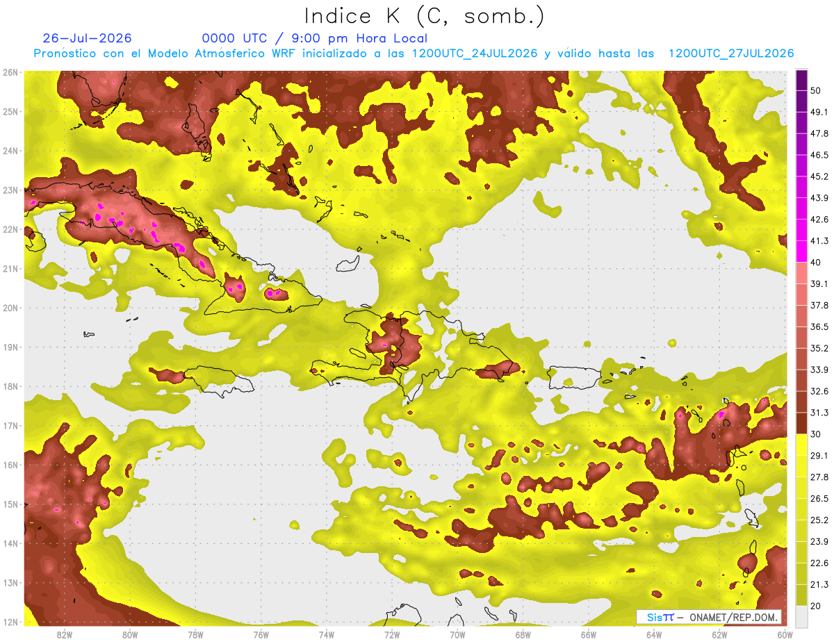Click the "31.3" color scale label
The width and height of the screenshot is (834, 644).
click(x=819, y=413)
